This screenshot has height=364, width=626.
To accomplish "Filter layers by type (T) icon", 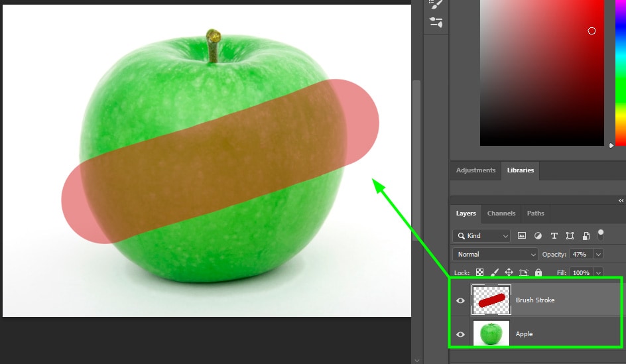I will point(554,236).
